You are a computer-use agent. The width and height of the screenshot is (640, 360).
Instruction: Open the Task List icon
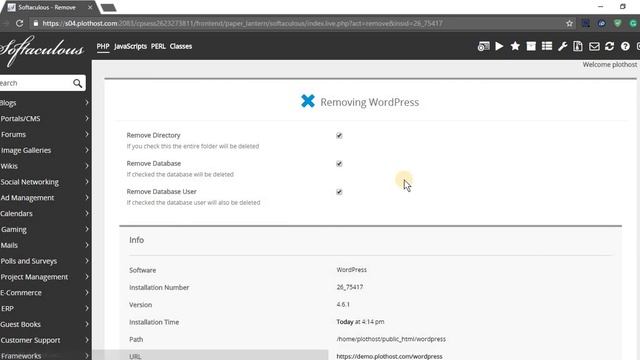pyautogui.click(x=547, y=46)
